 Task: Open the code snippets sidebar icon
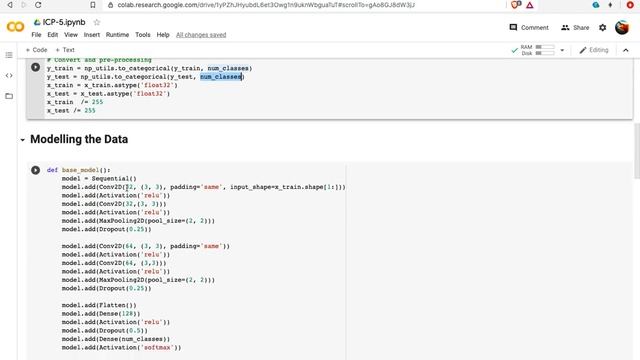point(9,76)
